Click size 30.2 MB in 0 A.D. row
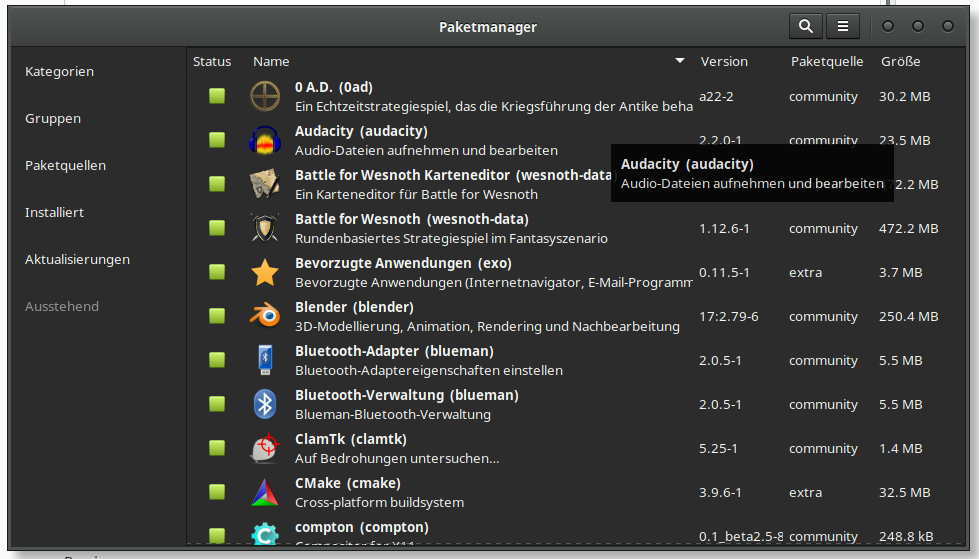The width and height of the screenshot is (979, 559). pos(905,97)
